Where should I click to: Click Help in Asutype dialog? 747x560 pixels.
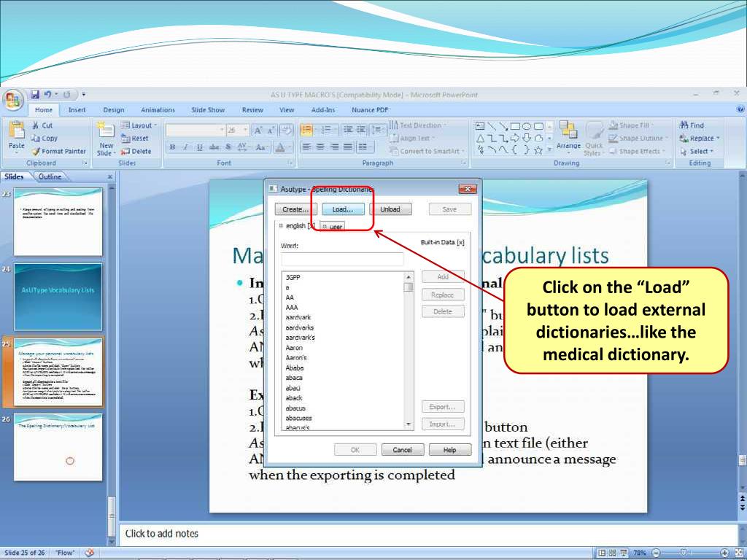click(449, 449)
